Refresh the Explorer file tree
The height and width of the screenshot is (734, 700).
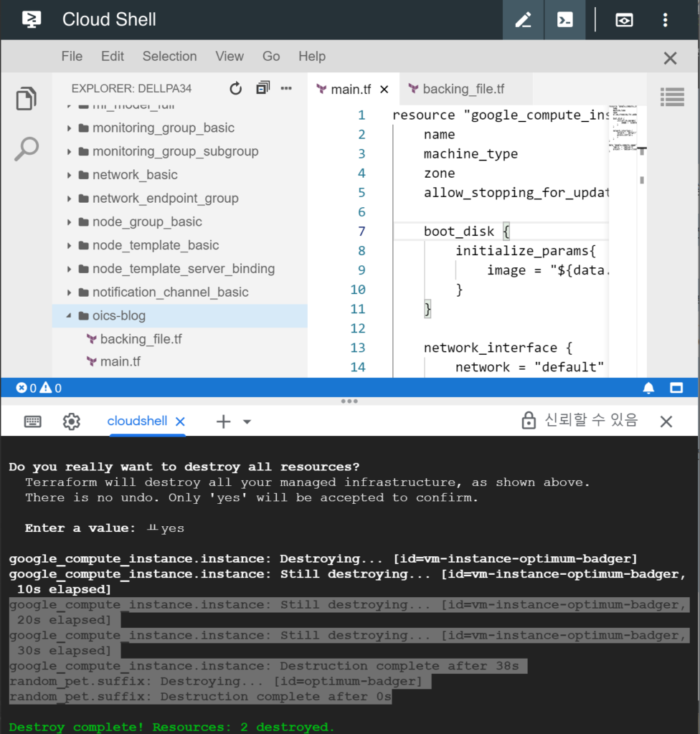[235, 89]
